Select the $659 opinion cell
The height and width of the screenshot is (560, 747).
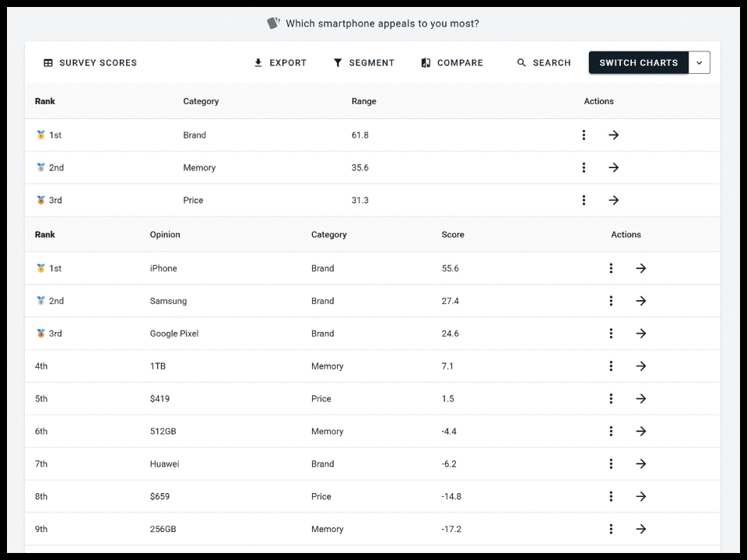pyautogui.click(x=160, y=496)
